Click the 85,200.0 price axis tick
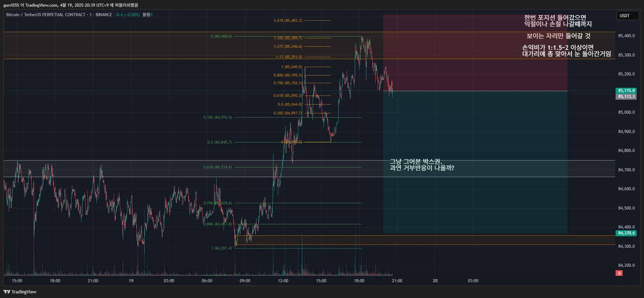The height and width of the screenshot is (298, 644). tap(626, 74)
